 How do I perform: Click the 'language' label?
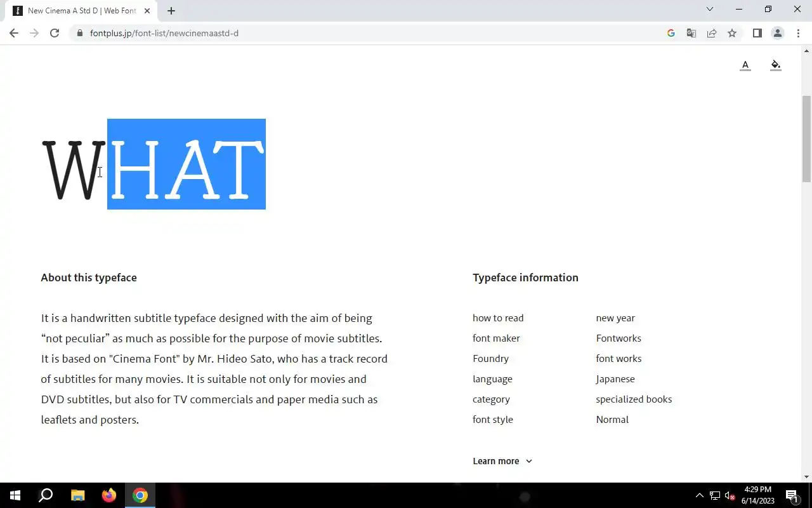point(492,379)
